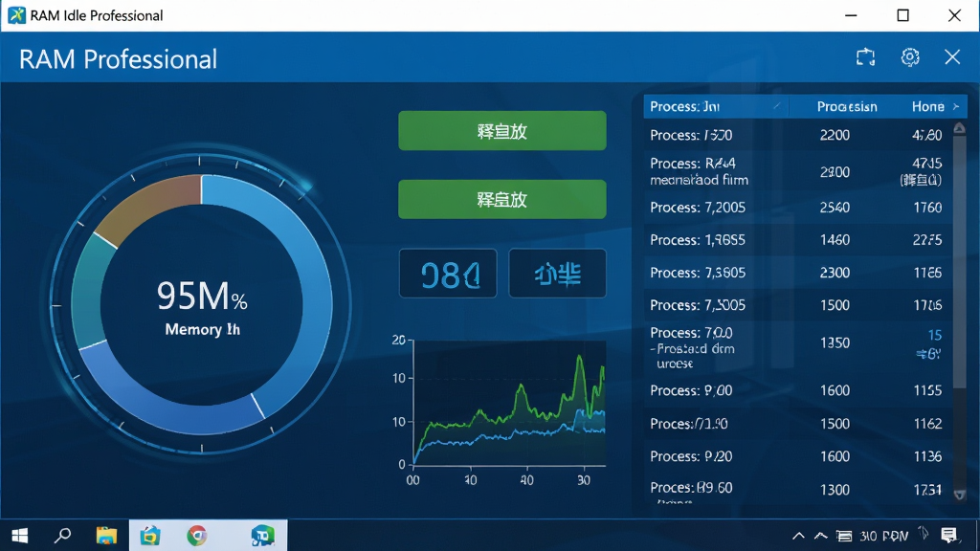980x551 pixels.
Task: Select the process row showing 1600 and 1155
Action: click(798, 390)
